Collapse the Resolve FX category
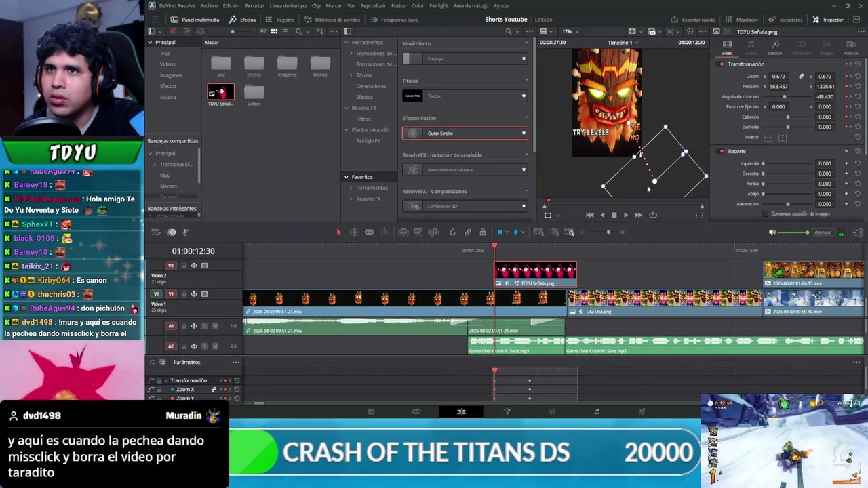The width and height of the screenshot is (868, 488). 346,108
